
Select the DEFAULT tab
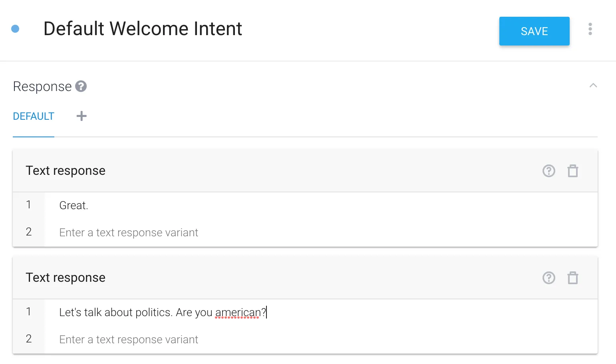pos(34,116)
